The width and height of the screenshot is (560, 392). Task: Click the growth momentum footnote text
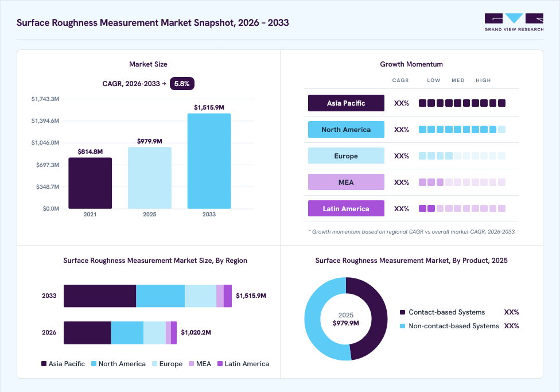tap(411, 231)
